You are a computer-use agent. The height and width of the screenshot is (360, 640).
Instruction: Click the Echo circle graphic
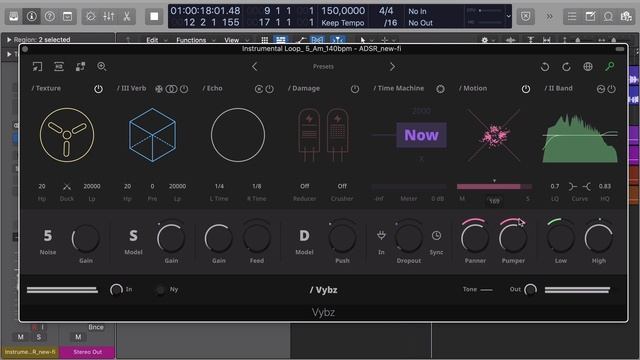(238, 135)
